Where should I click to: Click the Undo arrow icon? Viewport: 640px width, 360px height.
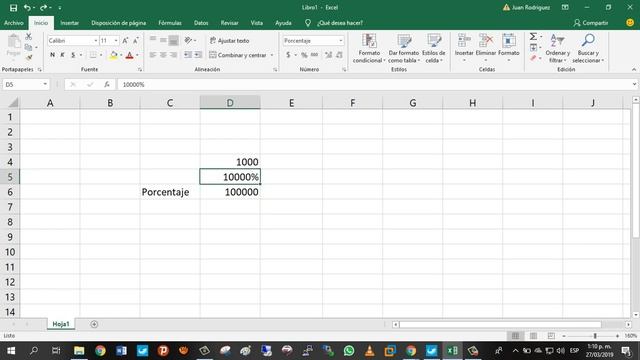coord(27,7)
